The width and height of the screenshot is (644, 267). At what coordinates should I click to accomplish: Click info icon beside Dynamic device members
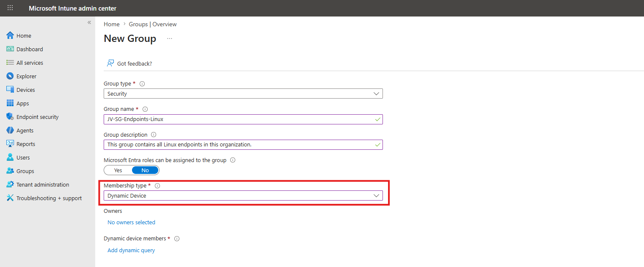point(177,239)
